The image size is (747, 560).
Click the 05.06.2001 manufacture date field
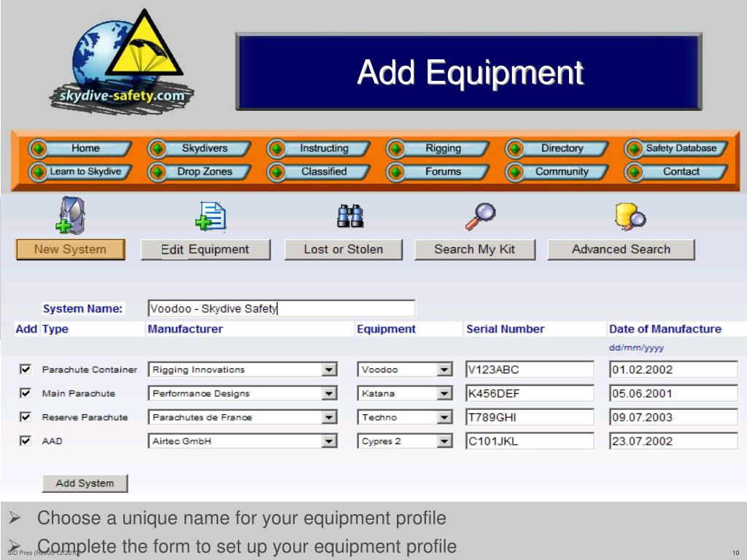673,393
